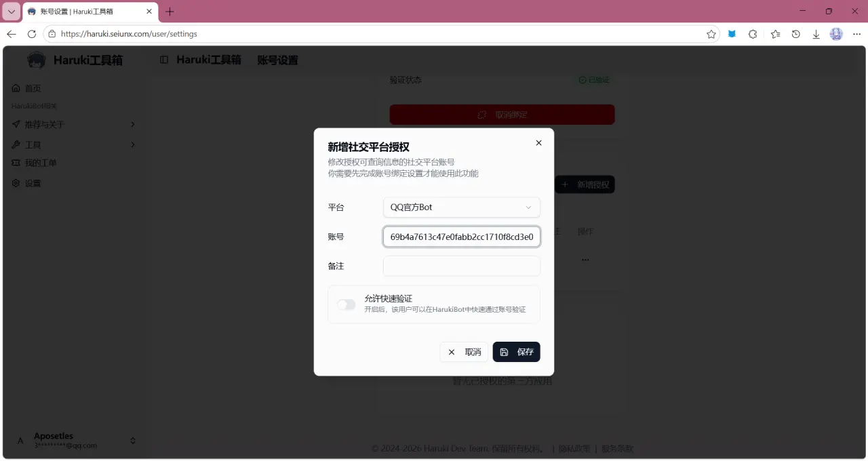Bookmark this page with star icon
The width and height of the screenshot is (868, 461).
click(x=711, y=34)
